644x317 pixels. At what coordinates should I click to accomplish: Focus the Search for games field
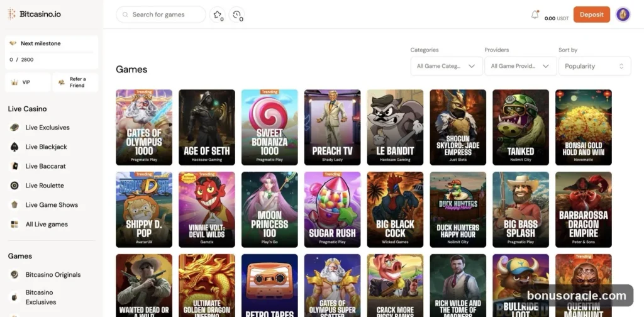161,14
